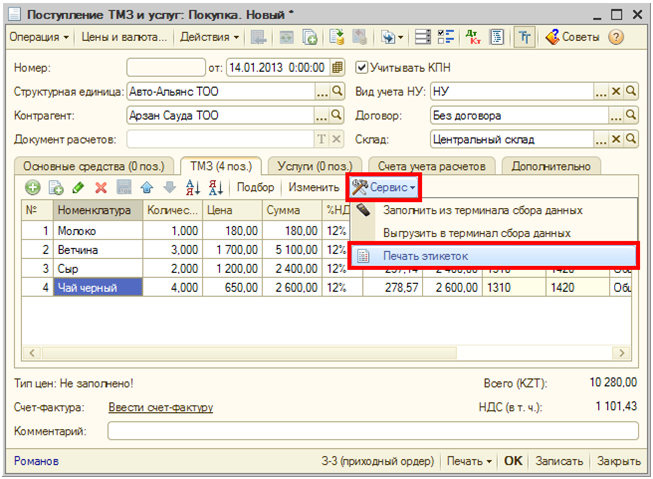This screenshot has height=479, width=653.
Task: Expand the Действия dropdown menu
Action: (209, 37)
